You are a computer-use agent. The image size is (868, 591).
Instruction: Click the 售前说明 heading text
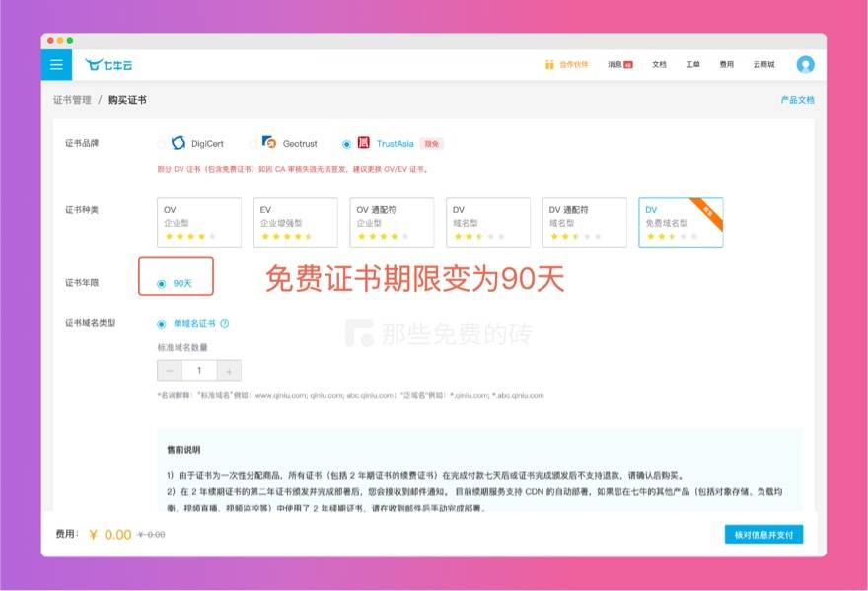click(183, 450)
